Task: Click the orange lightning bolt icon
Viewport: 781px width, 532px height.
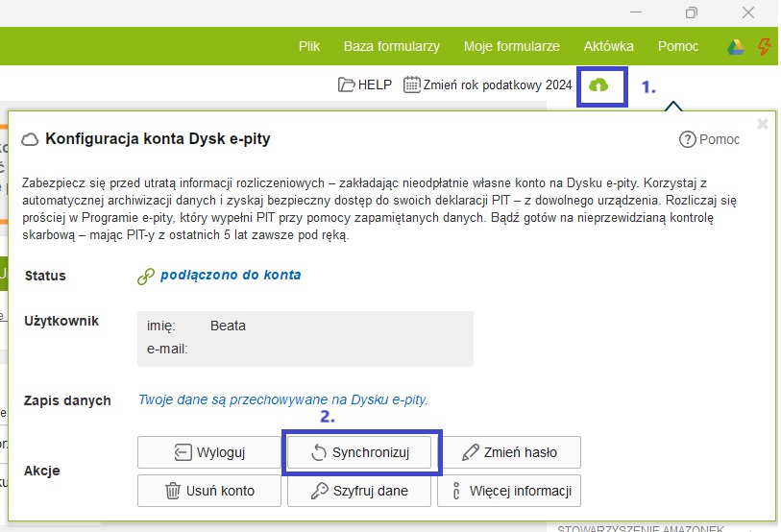Action: tap(765, 47)
